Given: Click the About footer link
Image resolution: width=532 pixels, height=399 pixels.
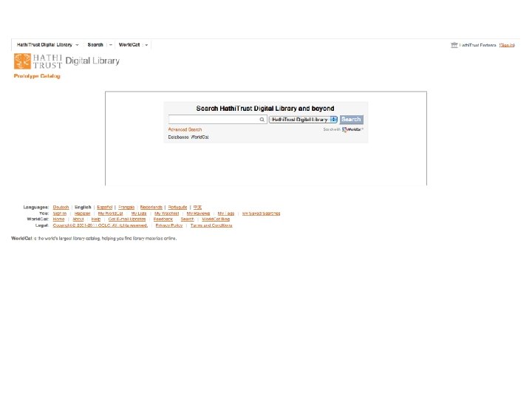Looking at the screenshot, I should coord(78,219).
